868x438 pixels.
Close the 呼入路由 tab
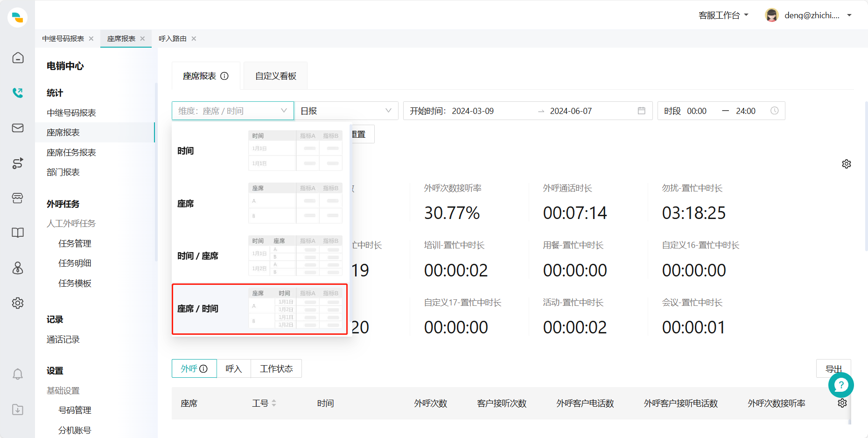coord(194,39)
